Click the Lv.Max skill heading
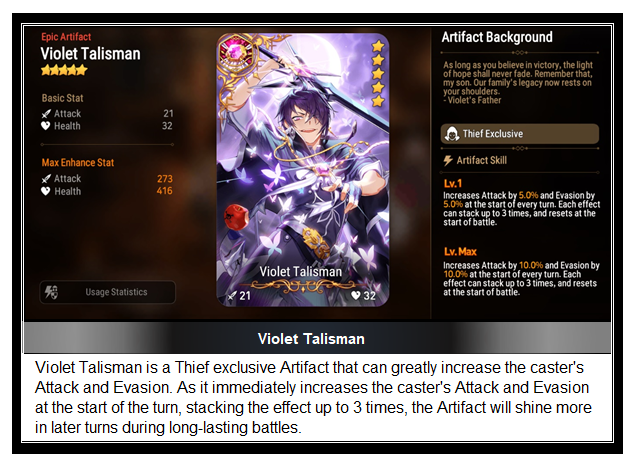Viewport: 628px width, 458px height. pyautogui.click(x=460, y=252)
